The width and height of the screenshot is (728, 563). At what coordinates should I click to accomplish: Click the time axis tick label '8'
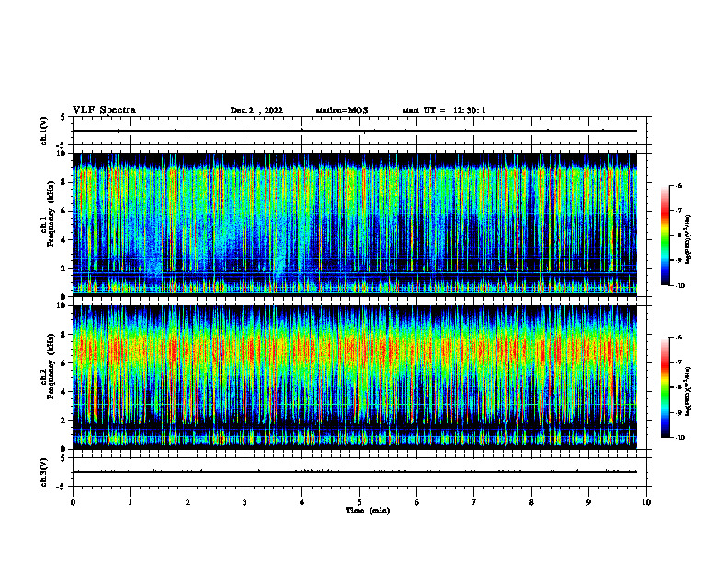[x=531, y=502]
